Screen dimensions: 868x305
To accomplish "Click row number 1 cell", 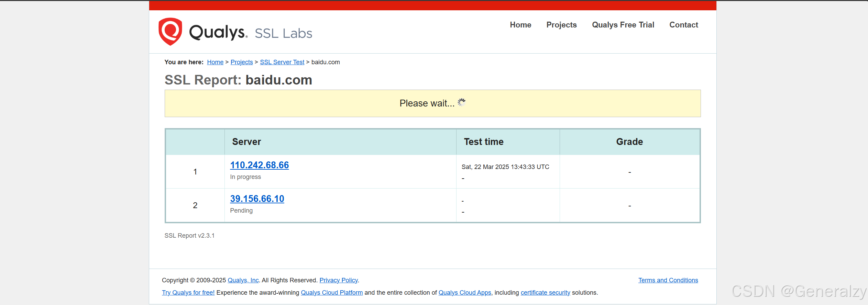I will point(195,172).
